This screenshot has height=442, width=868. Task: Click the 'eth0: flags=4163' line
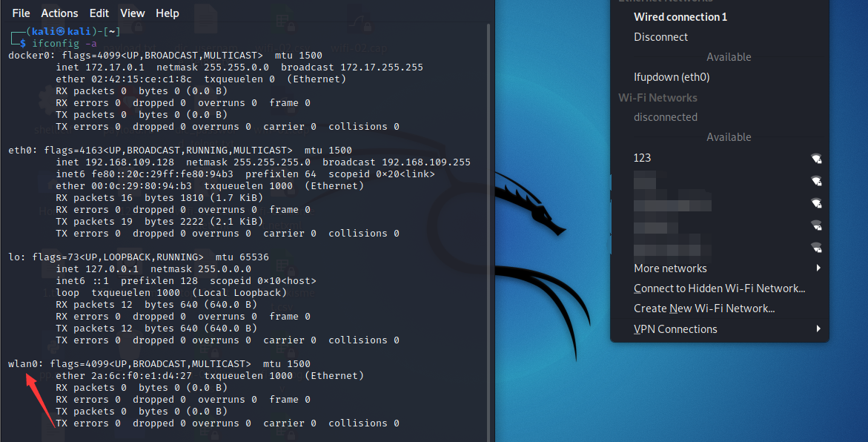[x=180, y=150]
